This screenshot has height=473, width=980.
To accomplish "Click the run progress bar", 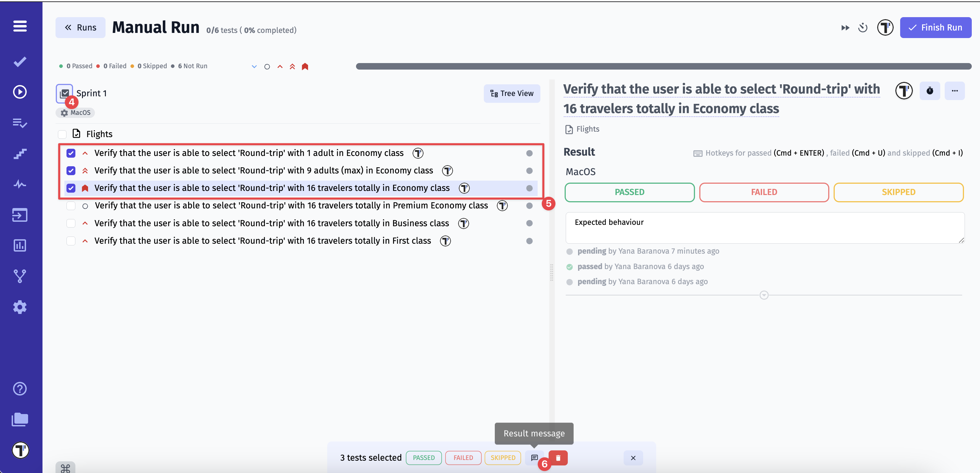I will point(663,66).
